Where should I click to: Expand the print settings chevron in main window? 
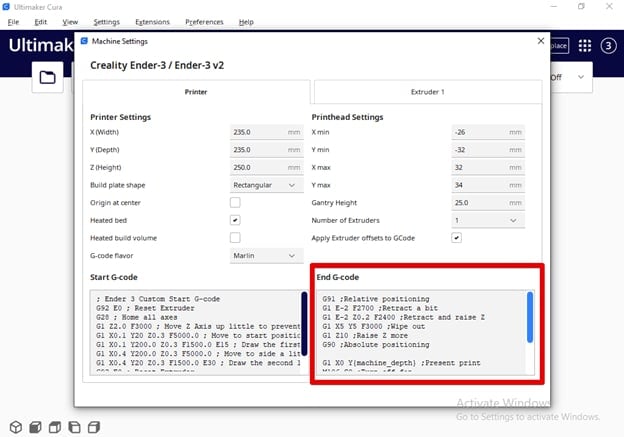point(581,77)
